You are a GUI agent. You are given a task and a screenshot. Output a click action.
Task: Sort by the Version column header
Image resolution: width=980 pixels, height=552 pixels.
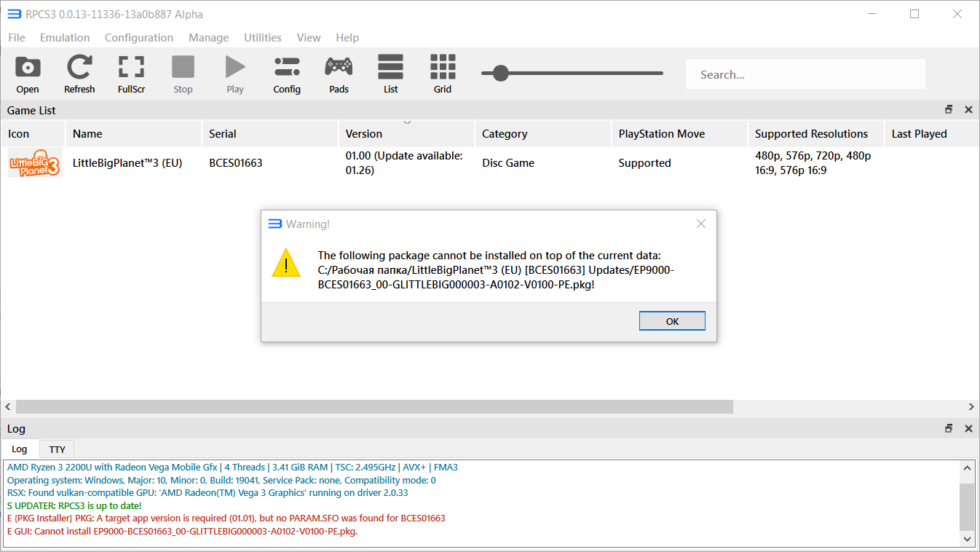coord(407,134)
